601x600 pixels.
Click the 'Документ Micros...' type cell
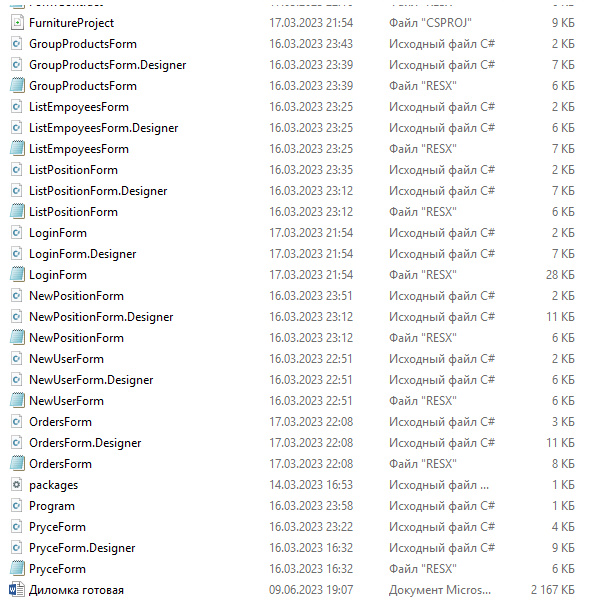coord(440,590)
